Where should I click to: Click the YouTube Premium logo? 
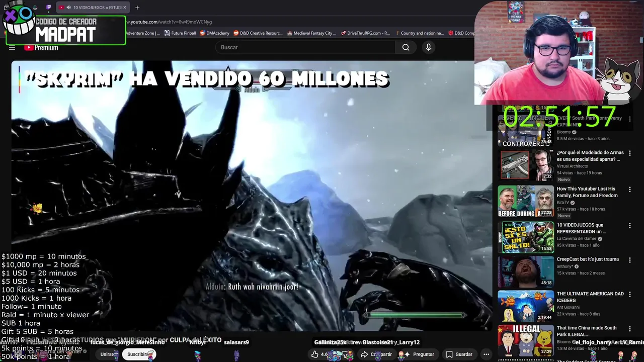(41, 48)
